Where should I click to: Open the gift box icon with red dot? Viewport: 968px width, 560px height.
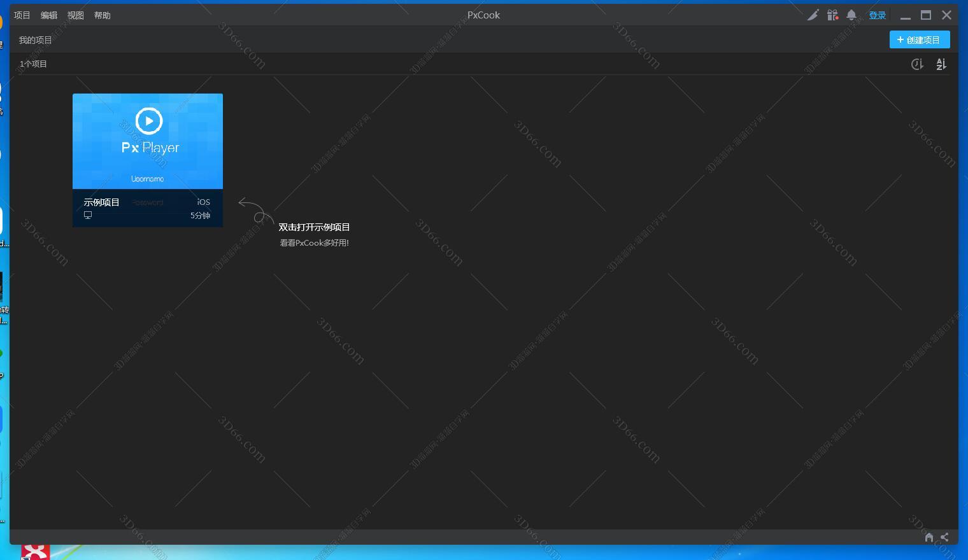pos(832,15)
